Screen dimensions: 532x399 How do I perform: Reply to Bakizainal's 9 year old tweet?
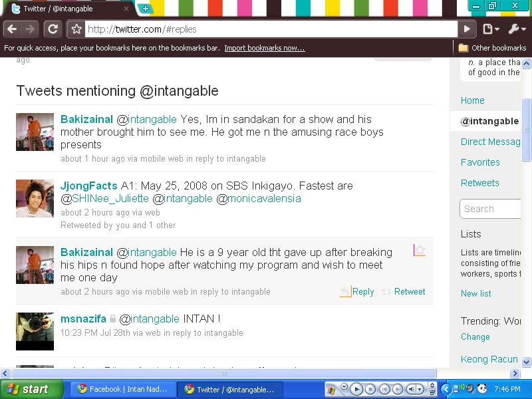click(x=357, y=291)
